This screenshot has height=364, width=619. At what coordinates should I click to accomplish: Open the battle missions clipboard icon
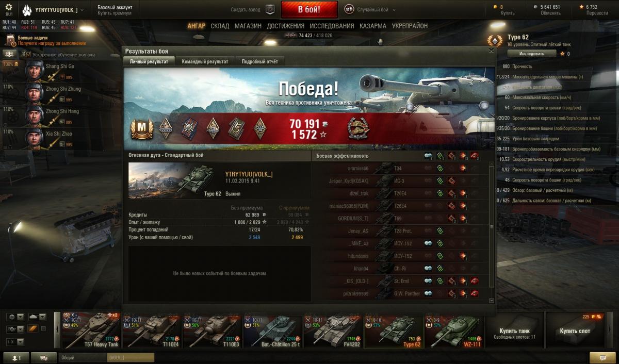click(x=10, y=40)
